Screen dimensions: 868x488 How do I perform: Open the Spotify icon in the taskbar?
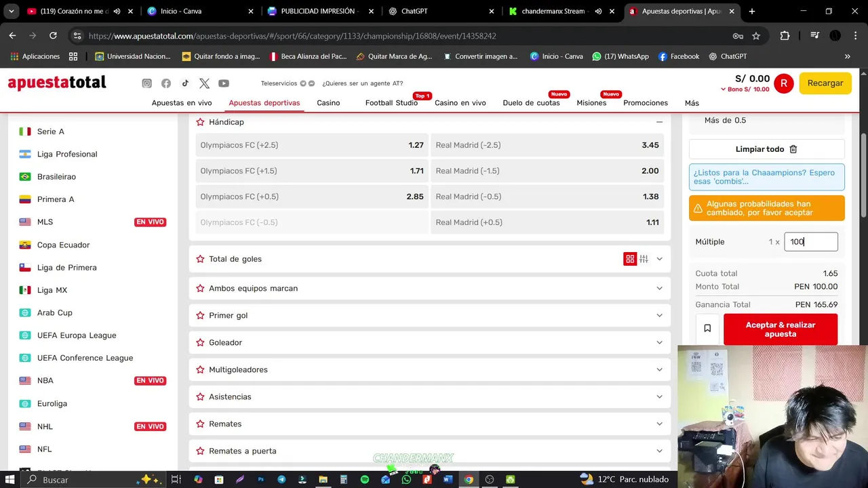(x=365, y=479)
